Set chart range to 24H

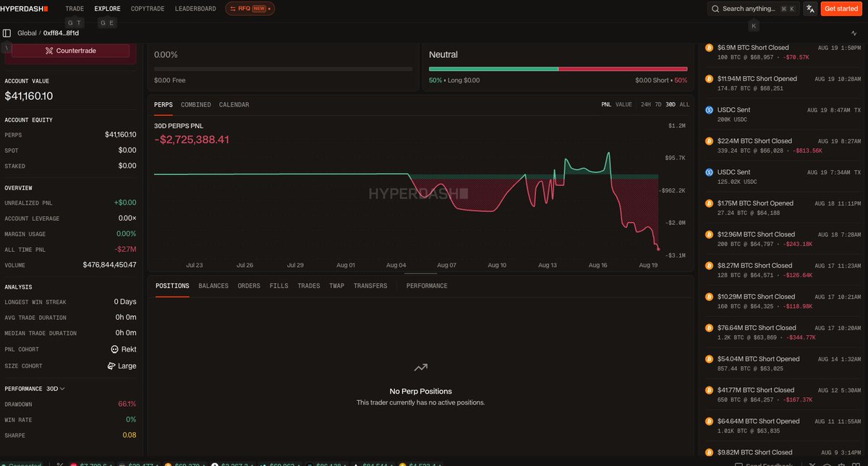646,105
